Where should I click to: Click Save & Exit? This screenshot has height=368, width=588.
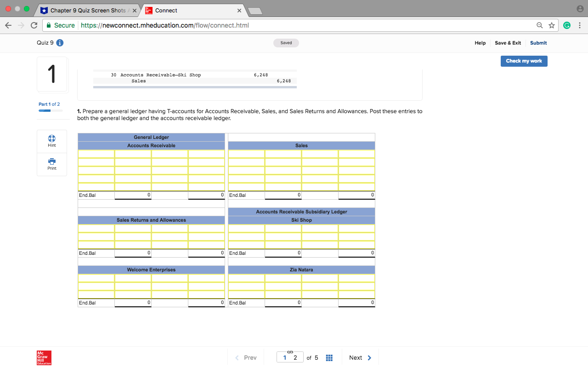click(x=508, y=43)
